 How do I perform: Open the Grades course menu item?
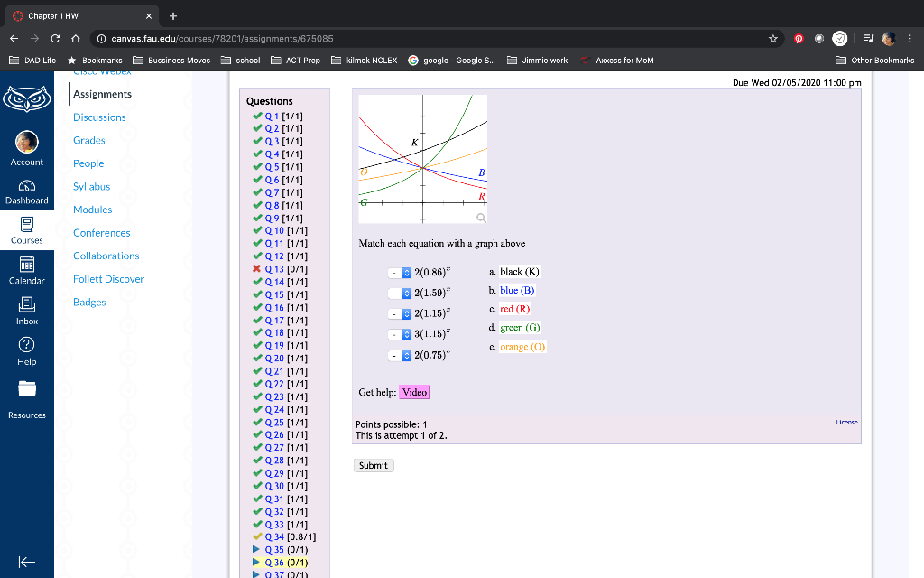(x=89, y=140)
